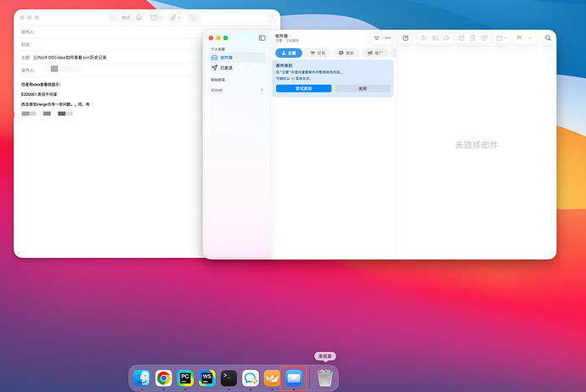
Task: Switch to the 更新 updates category tab
Action: (x=346, y=53)
